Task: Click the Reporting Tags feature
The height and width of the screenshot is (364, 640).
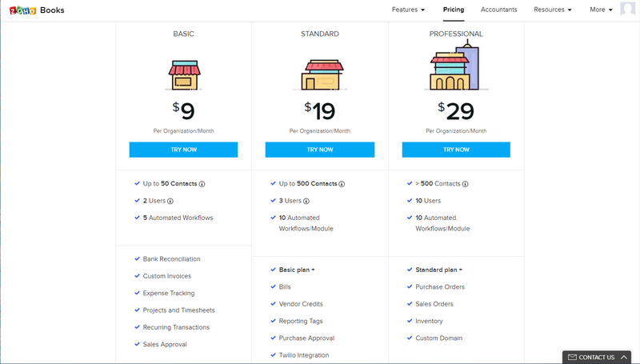Action: point(301,322)
